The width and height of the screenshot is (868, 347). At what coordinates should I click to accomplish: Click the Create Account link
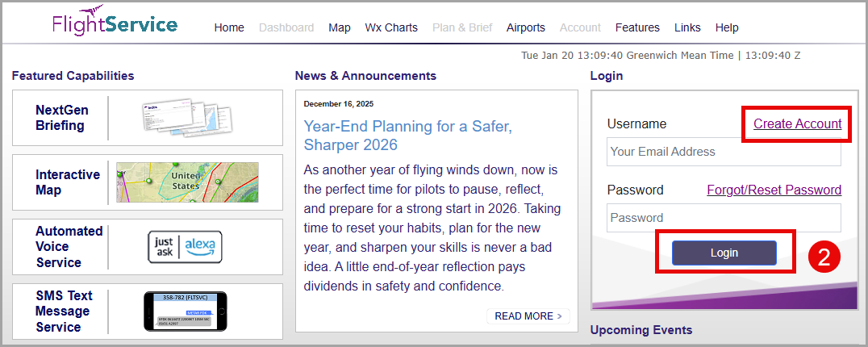(797, 124)
